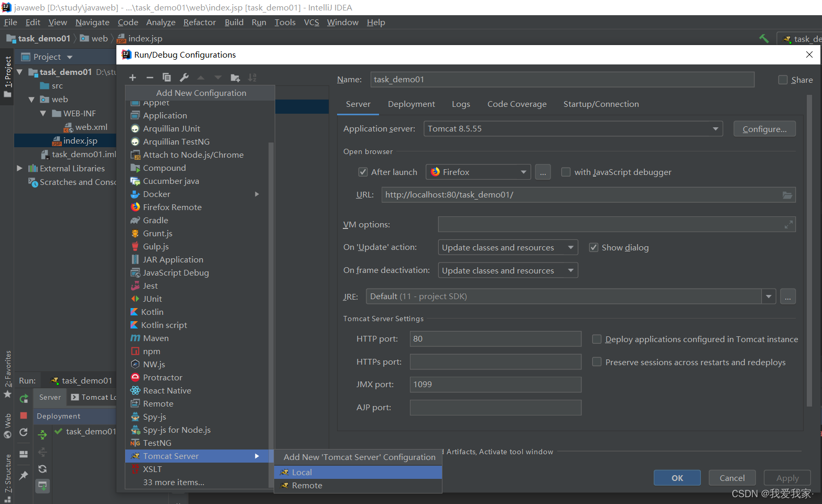This screenshot has height=504, width=822.
Task: Choose Local Tomcat Server configuration
Action: click(x=358, y=472)
